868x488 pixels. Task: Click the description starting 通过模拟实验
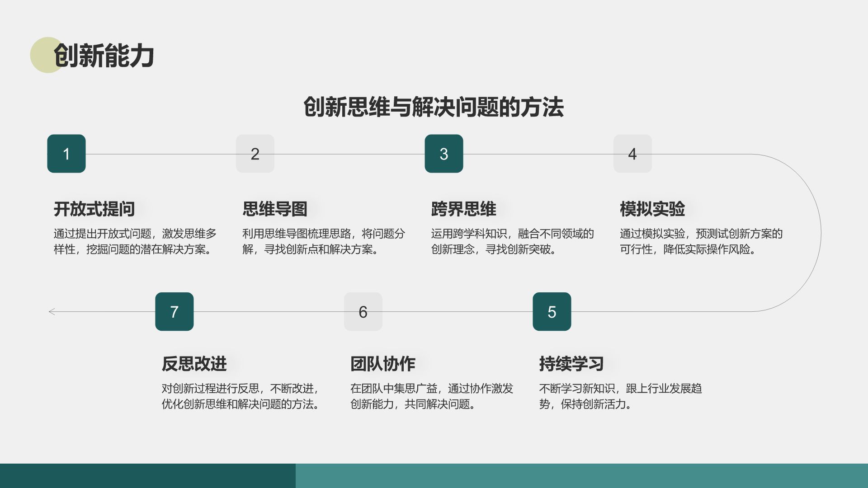pos(701,241)
